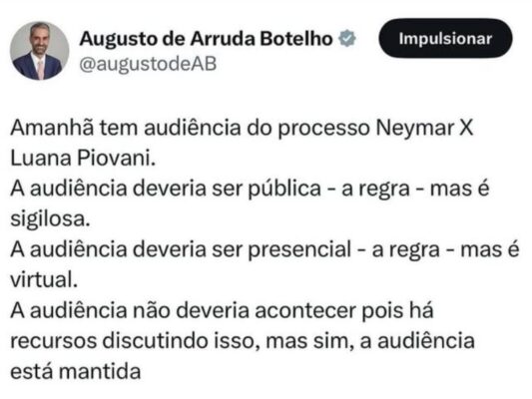532x399 pixels.
Task: Click the word recursos in the tweet
Action: 53,341
